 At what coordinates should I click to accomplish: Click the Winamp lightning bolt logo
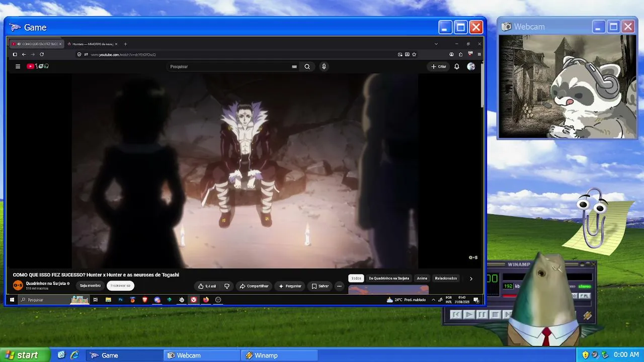[x=588, y=315]
